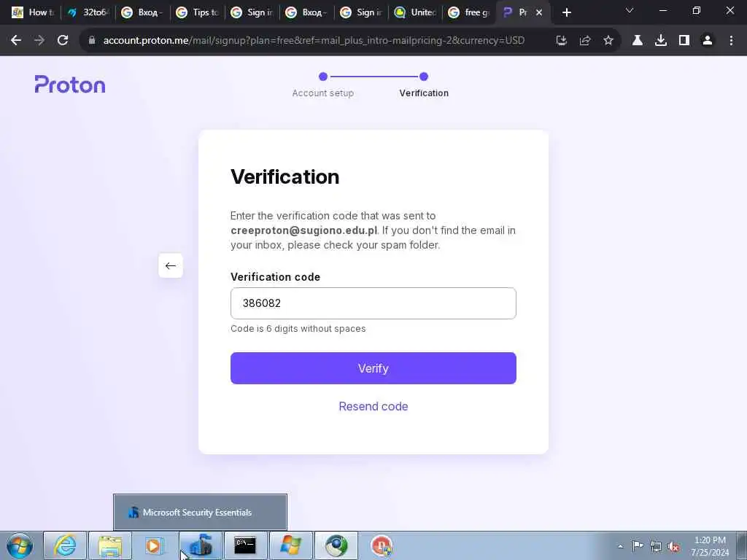
Task: Switch to the first 'Вход' tab
Action: click(x=142, y=12)
